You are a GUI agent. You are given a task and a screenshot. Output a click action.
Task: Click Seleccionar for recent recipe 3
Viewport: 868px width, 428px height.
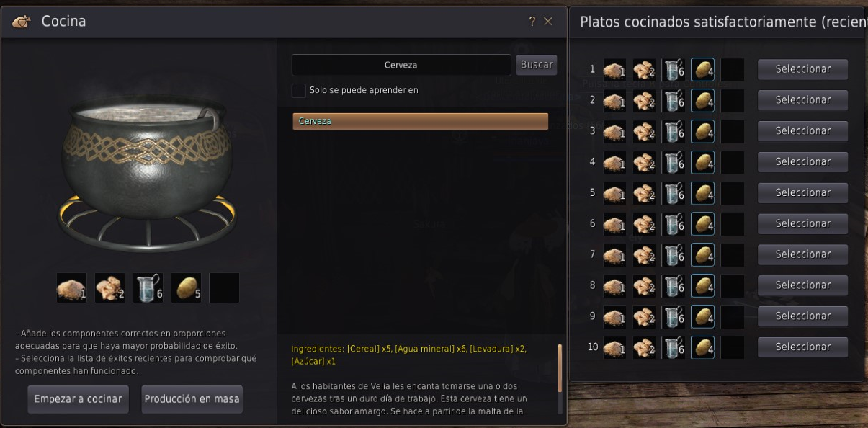(x=802, y=131)
